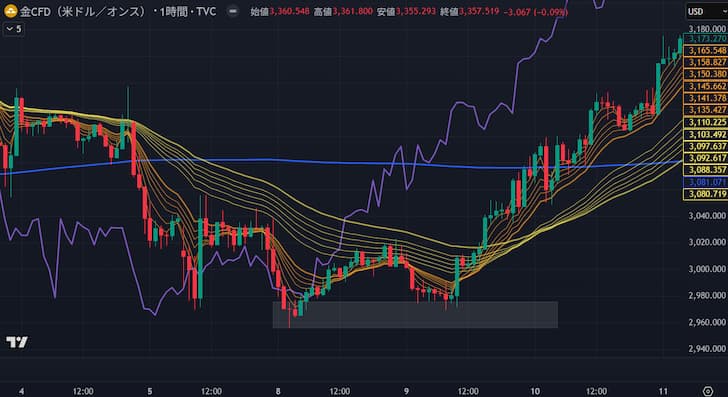
Task: Click the 3,135.427 price label
Action: (x=706, y=110)
